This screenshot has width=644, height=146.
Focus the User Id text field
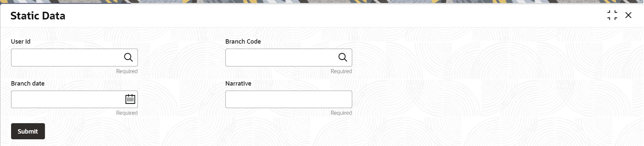(x=67, y=57)
